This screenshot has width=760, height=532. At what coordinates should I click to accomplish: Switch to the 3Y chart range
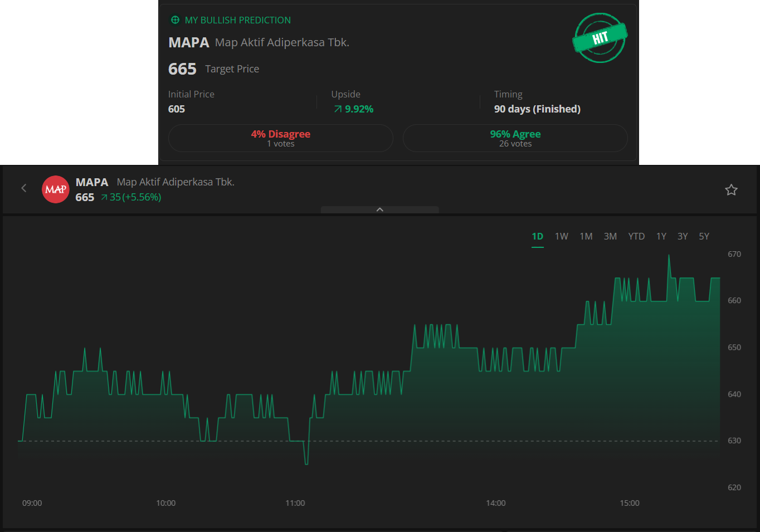pos(683,236)
